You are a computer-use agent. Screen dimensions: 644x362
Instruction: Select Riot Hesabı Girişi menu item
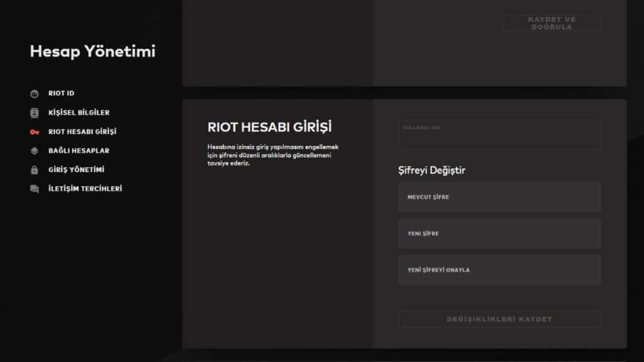click(x=82, y=131)
